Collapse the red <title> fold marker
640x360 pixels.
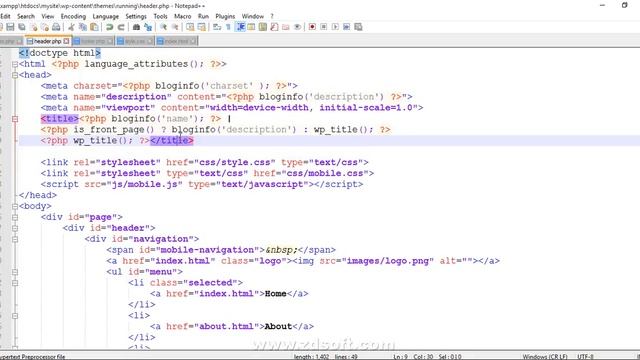(x=15, y=119)
